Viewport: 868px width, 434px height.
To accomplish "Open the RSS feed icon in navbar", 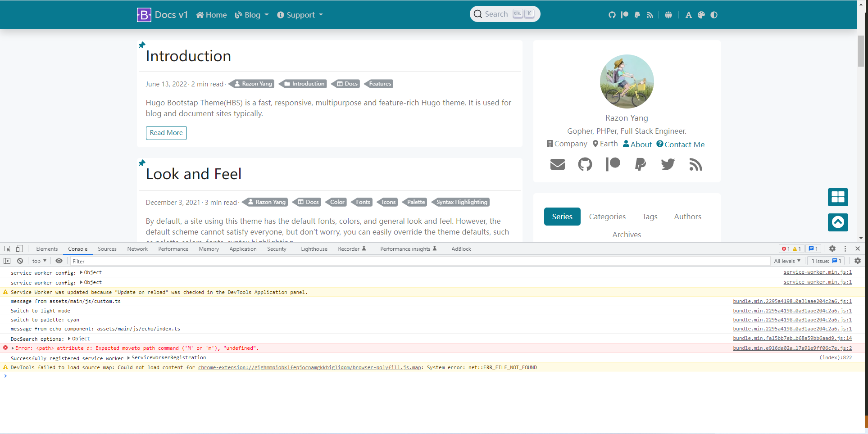I will pos(650,15).
